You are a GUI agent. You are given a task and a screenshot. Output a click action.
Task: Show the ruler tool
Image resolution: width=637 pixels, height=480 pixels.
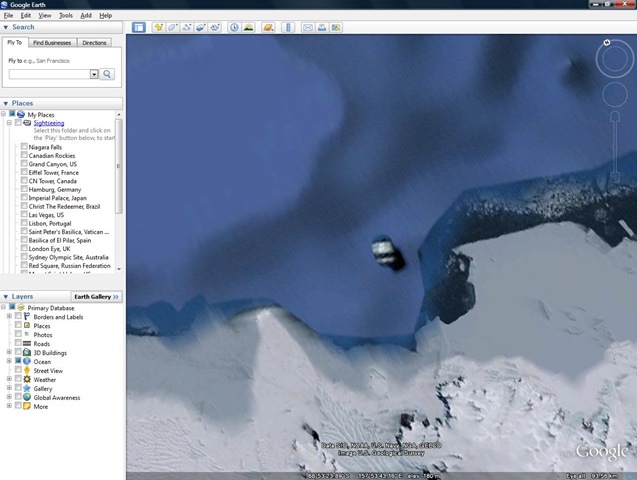[x=288, y=28]
